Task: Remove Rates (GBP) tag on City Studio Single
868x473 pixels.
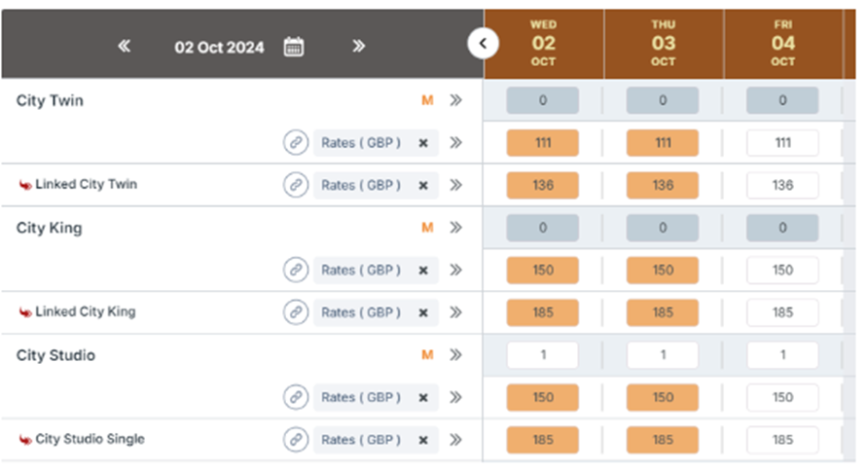Action: tap(423, 440)
